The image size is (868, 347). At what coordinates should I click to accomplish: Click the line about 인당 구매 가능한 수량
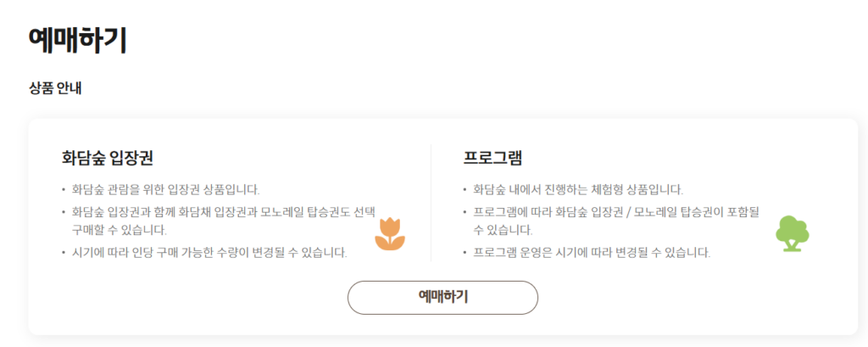209,252
